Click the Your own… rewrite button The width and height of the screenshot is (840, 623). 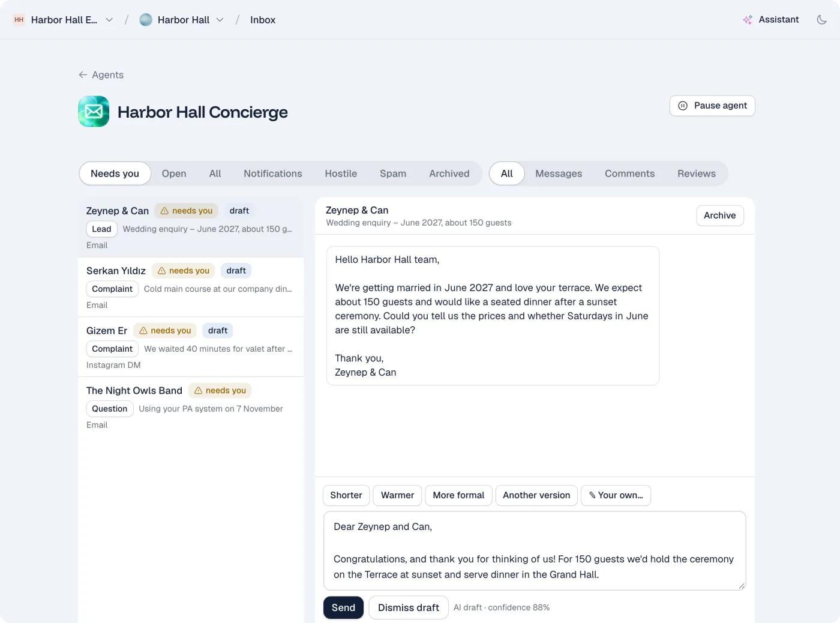[616, 495]
